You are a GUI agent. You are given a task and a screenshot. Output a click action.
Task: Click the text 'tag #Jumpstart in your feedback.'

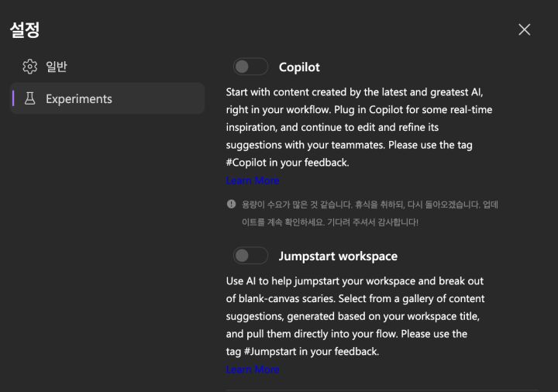pos(302,352)
